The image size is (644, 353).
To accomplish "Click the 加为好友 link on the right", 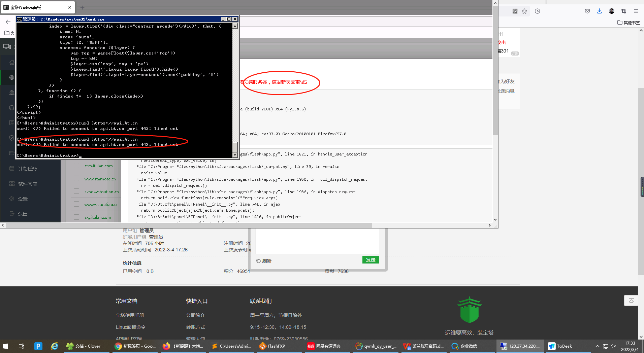I will [x=506, y=81].
